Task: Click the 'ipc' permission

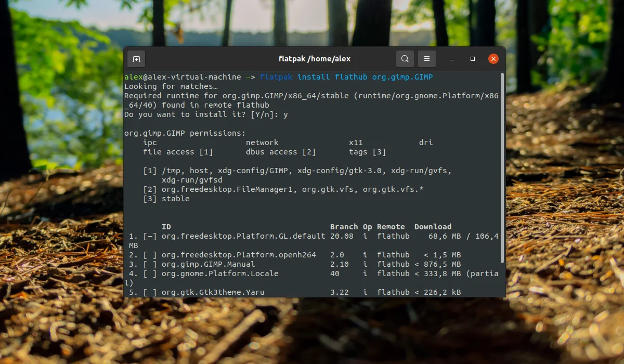Action: pyautogui.click(x=150, y=142)
